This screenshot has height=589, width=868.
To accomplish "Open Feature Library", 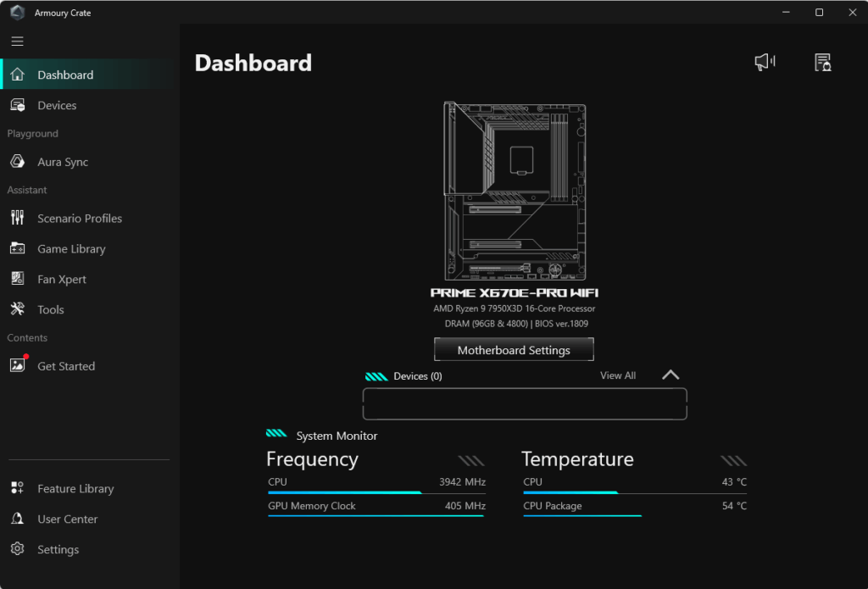I will tap(90, 488).
